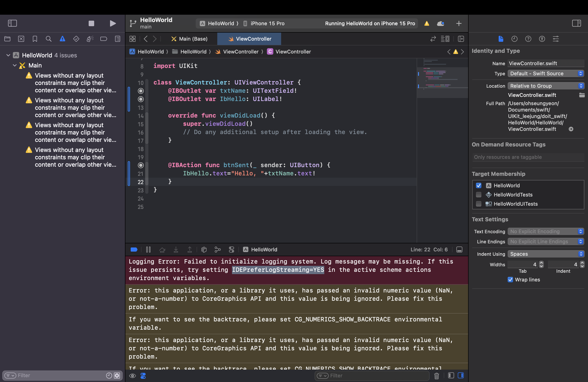Open the Project navigator folder icon
Image resolution: width=588 pixels, height=382 pixels.
(7, 39)
